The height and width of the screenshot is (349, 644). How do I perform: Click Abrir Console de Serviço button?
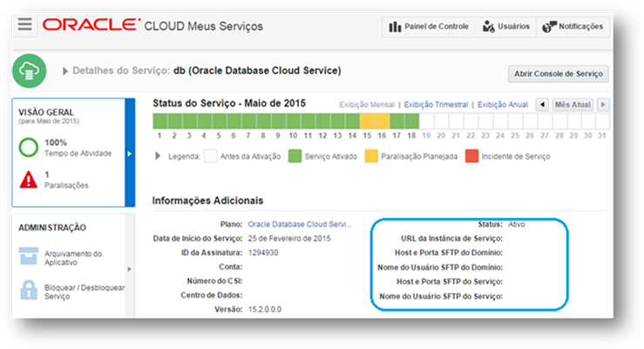point(558,74)
